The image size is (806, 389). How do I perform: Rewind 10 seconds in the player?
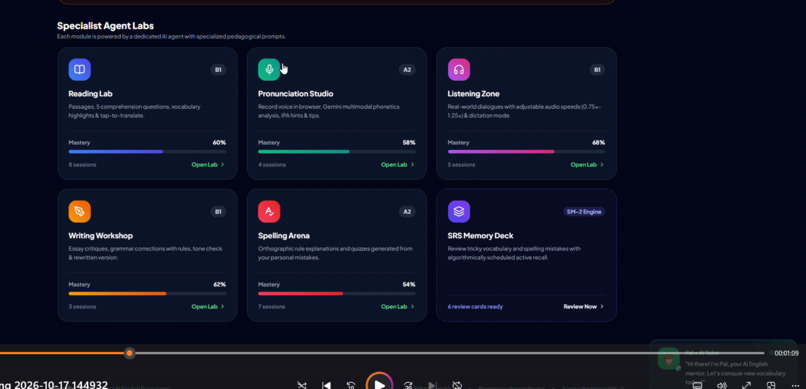click(351, 385)
